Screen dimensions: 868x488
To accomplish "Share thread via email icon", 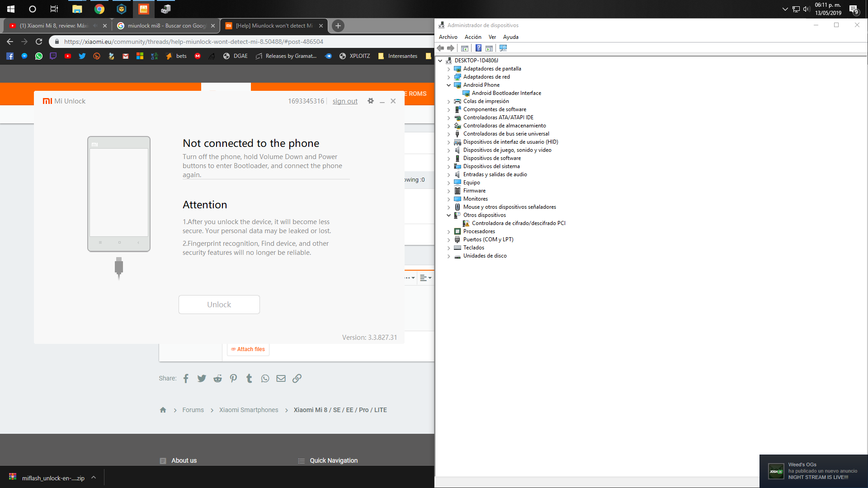I will coord(281,379).
